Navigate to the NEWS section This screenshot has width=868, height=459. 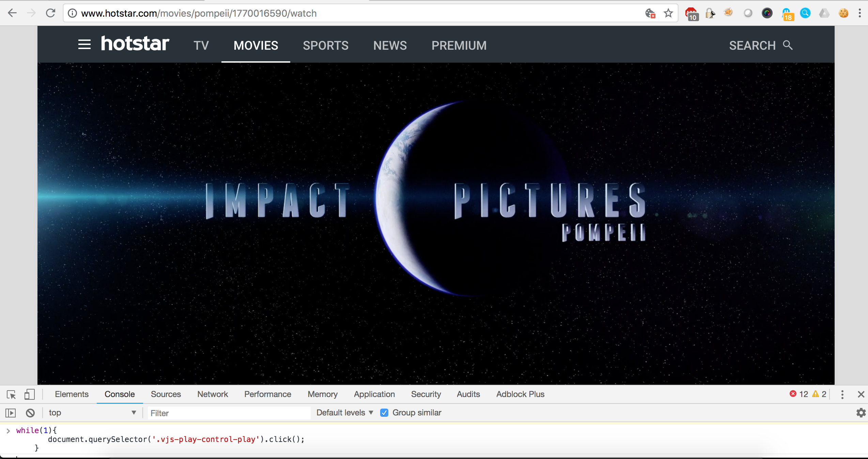click(x=390, y=45)
